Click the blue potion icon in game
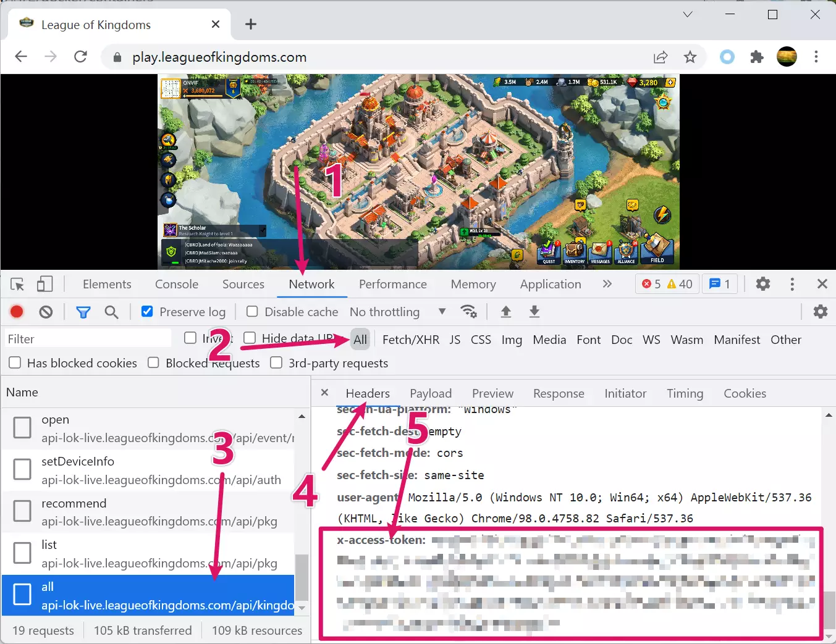836x644 pixels. click(x=168, y=200)
